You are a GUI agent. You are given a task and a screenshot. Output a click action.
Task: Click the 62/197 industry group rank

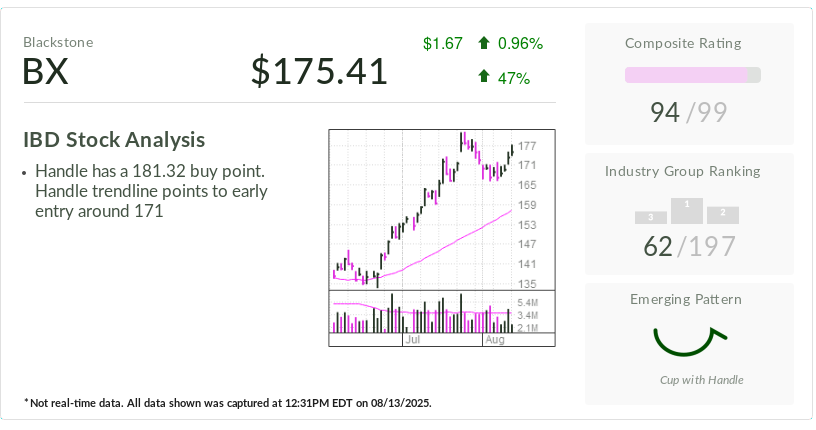(688, 246)
